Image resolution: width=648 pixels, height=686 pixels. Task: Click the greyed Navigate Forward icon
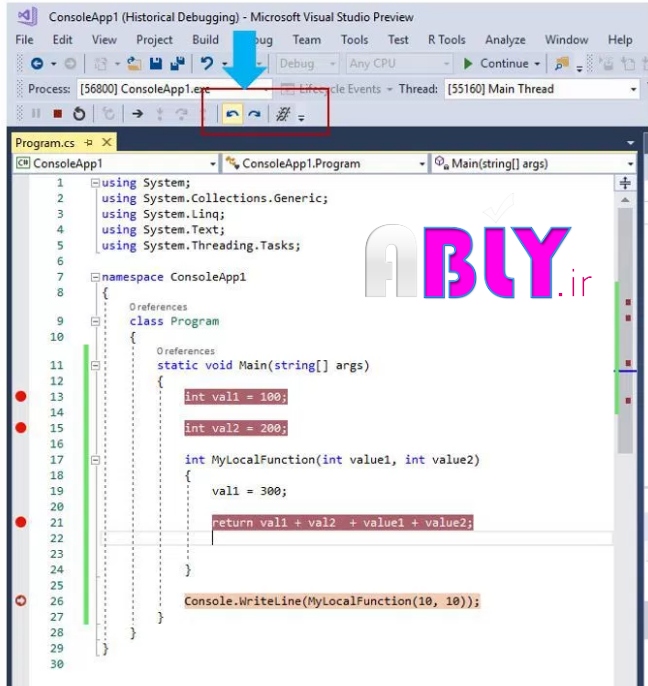pyautogui.click(x=70, y=64)
